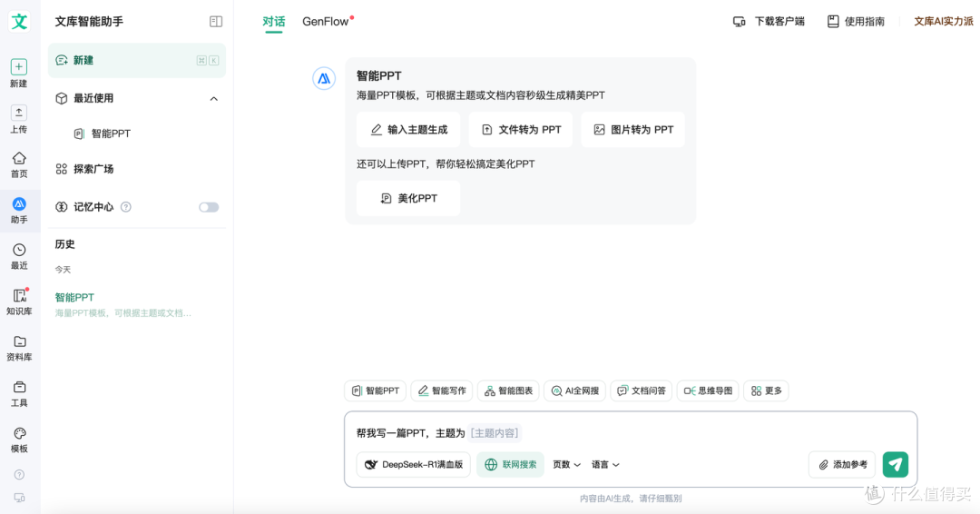The width and height of the screenshot is (980, 514).
Task: Click the [主题内容] placeholder in input
Action: click(x=495, y=433)
